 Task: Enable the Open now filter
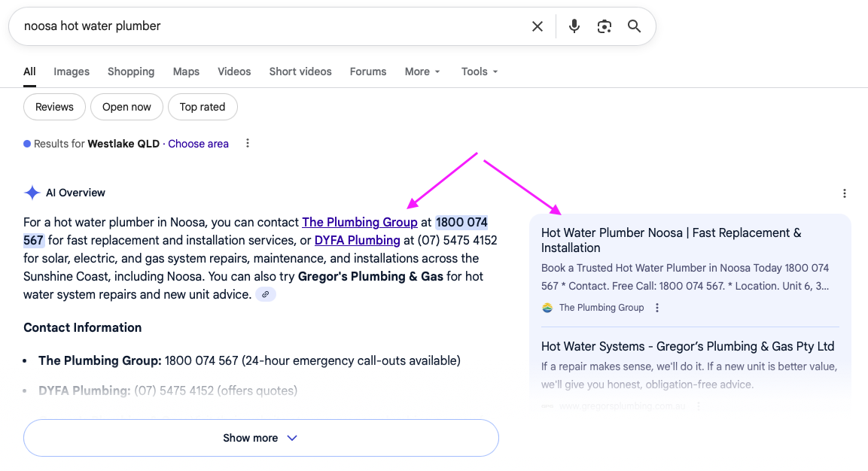[x=126, y=107]
